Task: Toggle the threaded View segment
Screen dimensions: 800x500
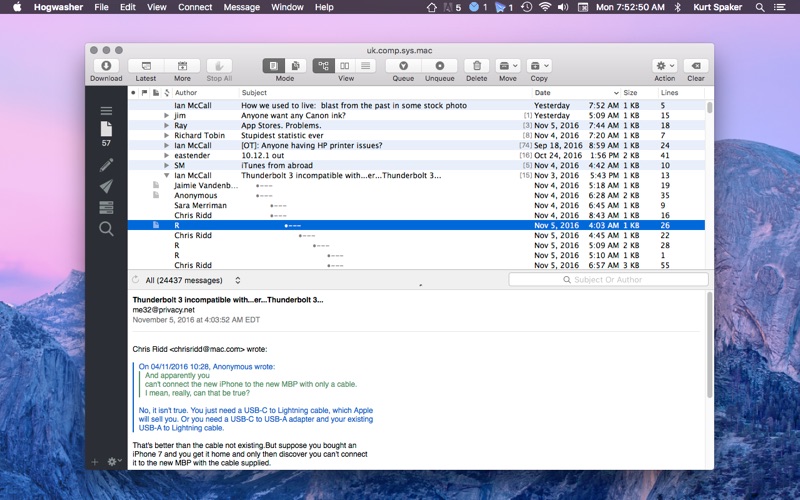Action: click(x=323, y=66)
